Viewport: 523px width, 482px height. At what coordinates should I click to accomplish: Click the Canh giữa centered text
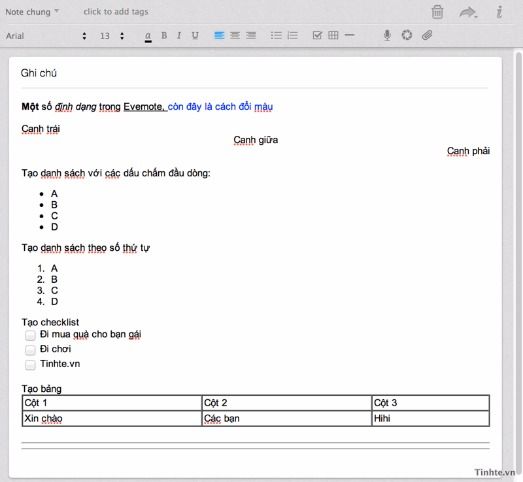[255, 140]
